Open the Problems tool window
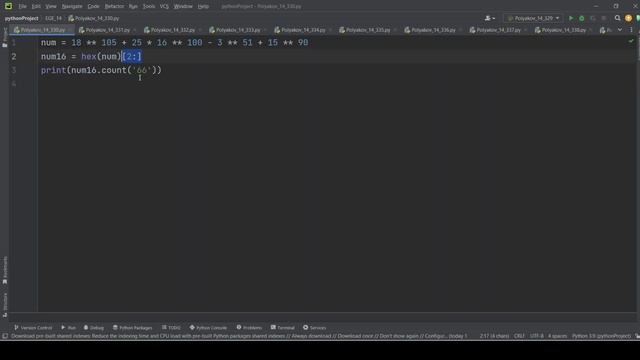 tap(249, 327)
